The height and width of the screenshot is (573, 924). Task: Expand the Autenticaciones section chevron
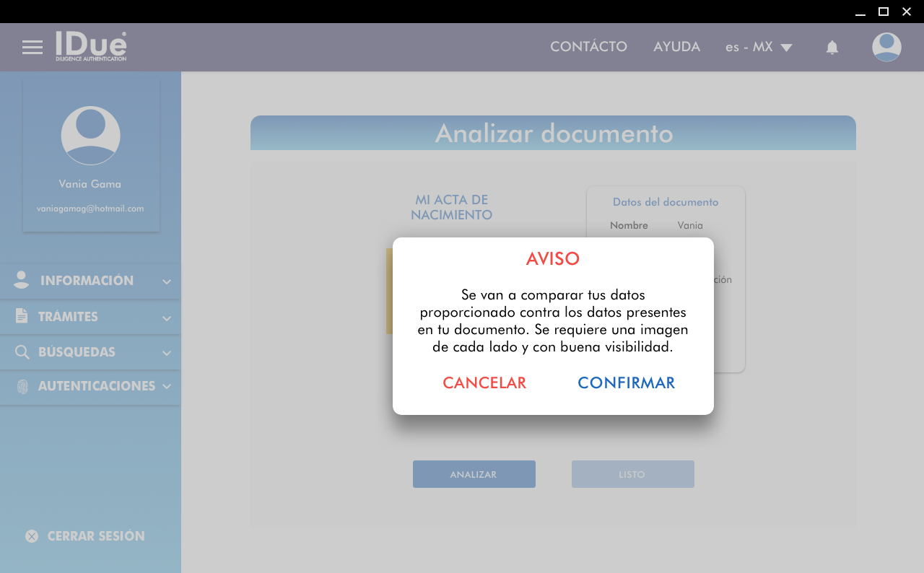coord(167,386)
